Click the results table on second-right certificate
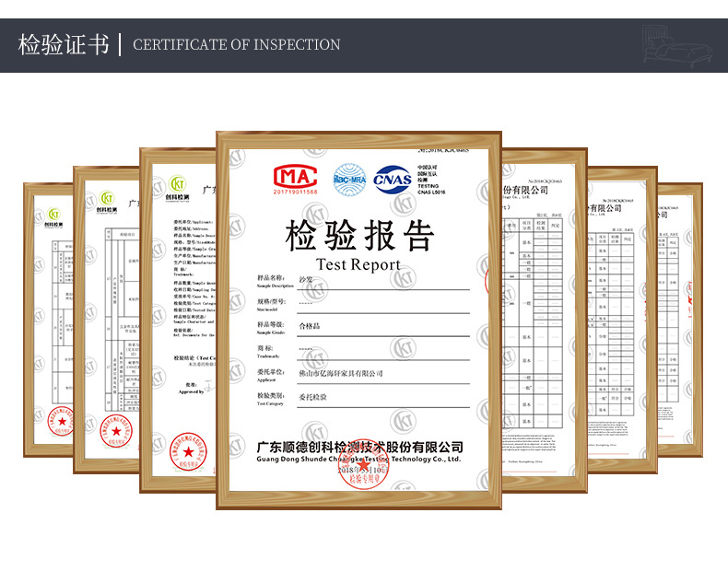728x571 pixels. pos(610,324)
